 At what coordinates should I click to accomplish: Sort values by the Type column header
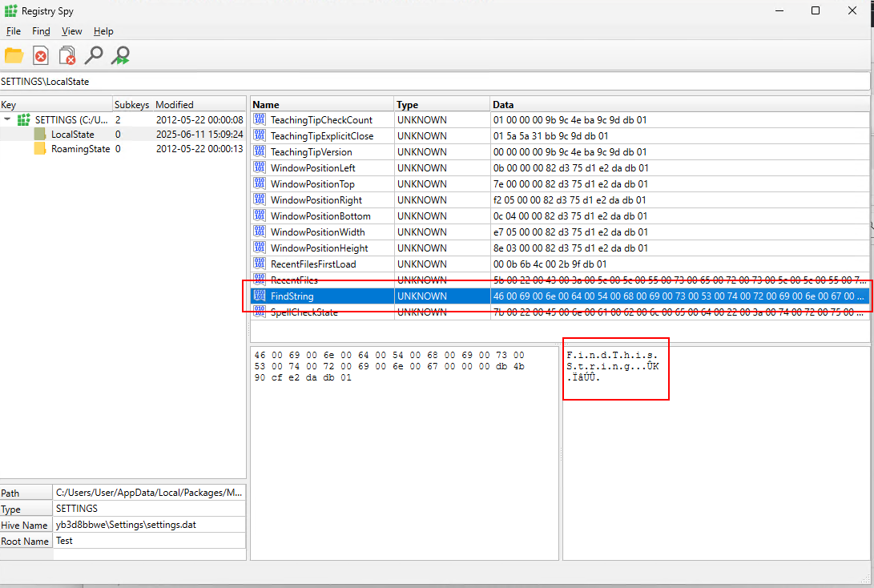coord(441,104)
